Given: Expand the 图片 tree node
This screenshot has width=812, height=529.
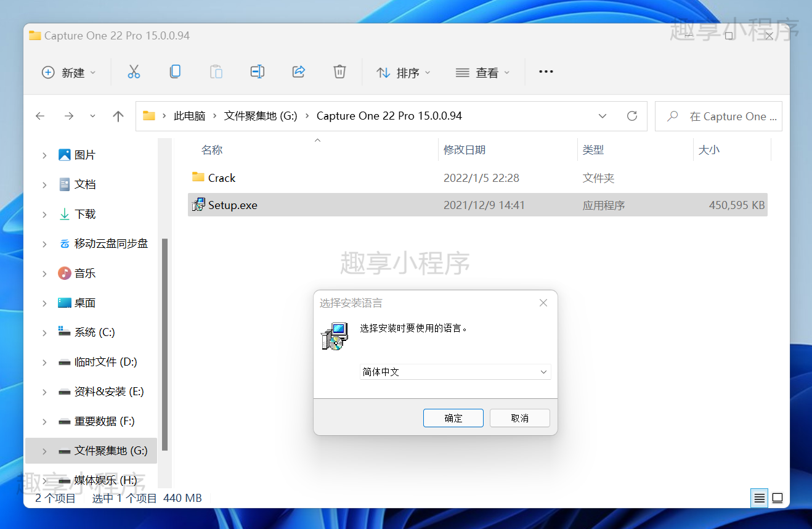Looking at the screenshot, I should tap(44, 155).
